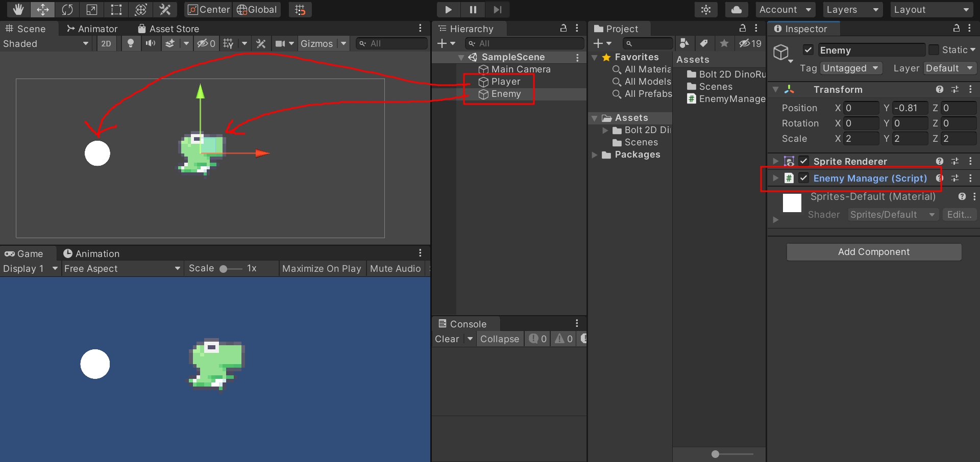The height and width of the screenshot is (462, 980).
Task: Select the Transform tool
Action: pos(141,9)
